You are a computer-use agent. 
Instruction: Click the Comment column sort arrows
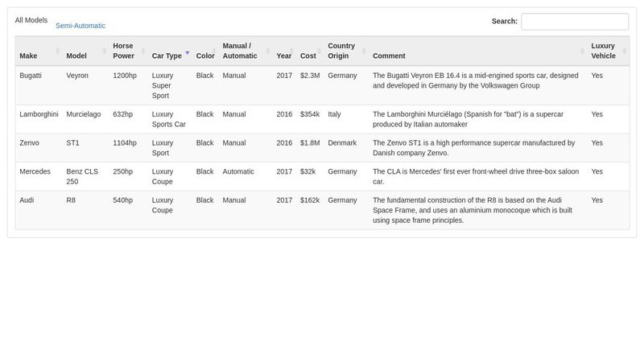582,51
